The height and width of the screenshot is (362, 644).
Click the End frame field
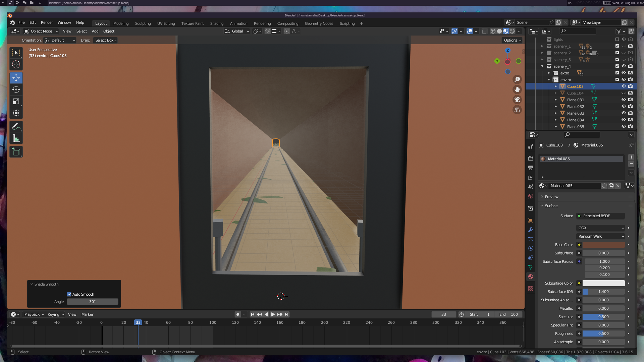[508, 314]
